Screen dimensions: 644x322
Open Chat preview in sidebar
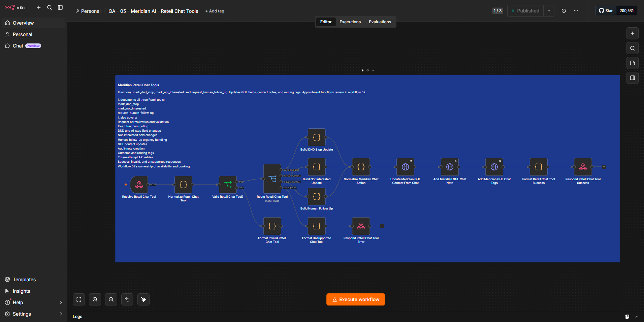click(34, 46)
